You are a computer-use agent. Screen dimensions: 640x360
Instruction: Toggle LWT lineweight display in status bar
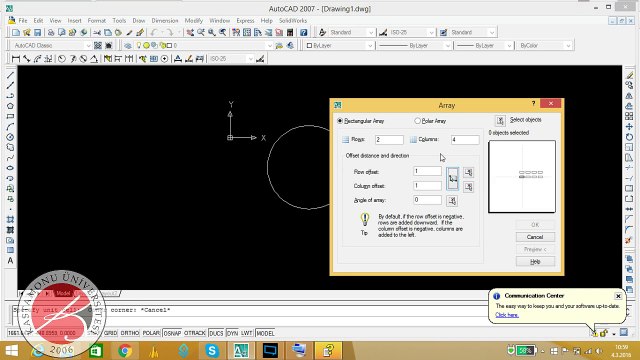tap(247, 333)
